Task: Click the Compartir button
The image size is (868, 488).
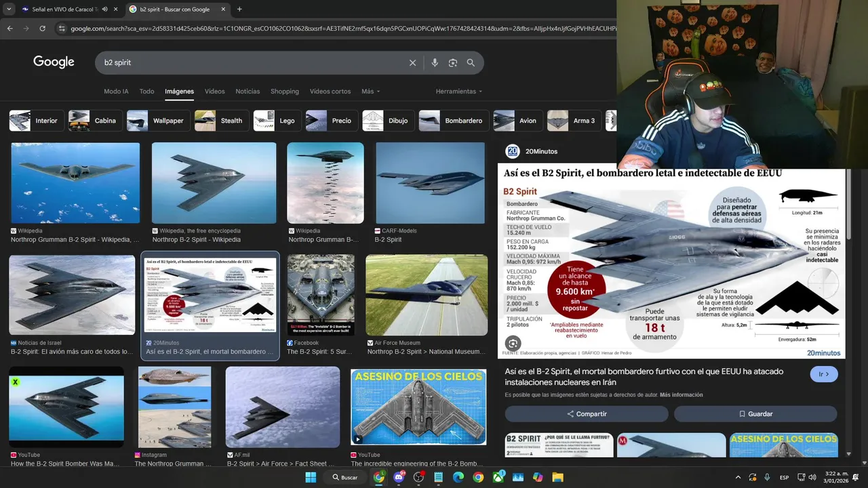Action: pyautogui.click(x=587, y=413)
